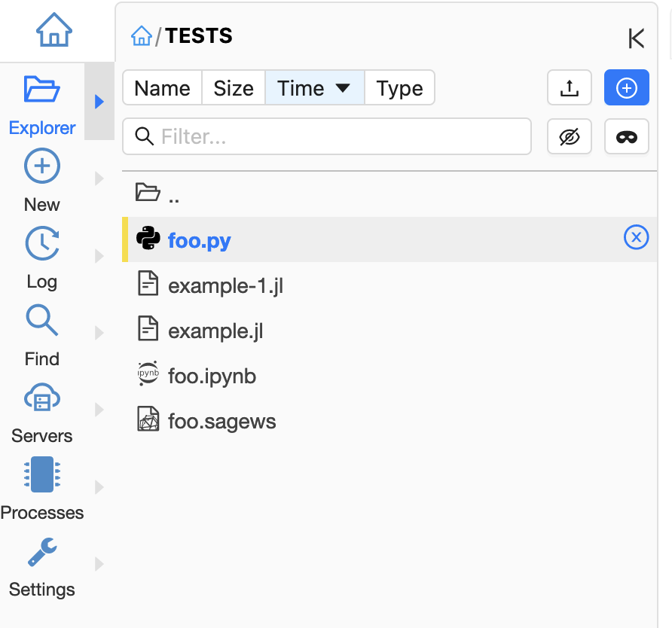Toggle hidden files with the eye icon

point(570,136)
